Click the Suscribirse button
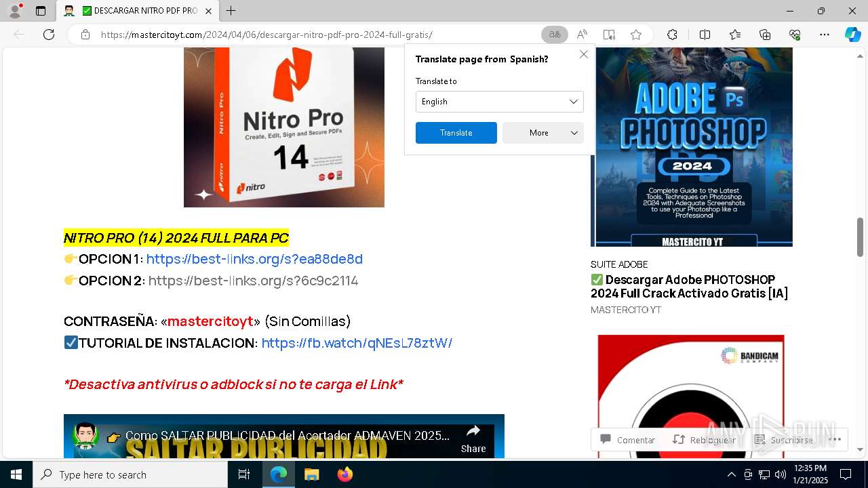 [x=783, y=440]
